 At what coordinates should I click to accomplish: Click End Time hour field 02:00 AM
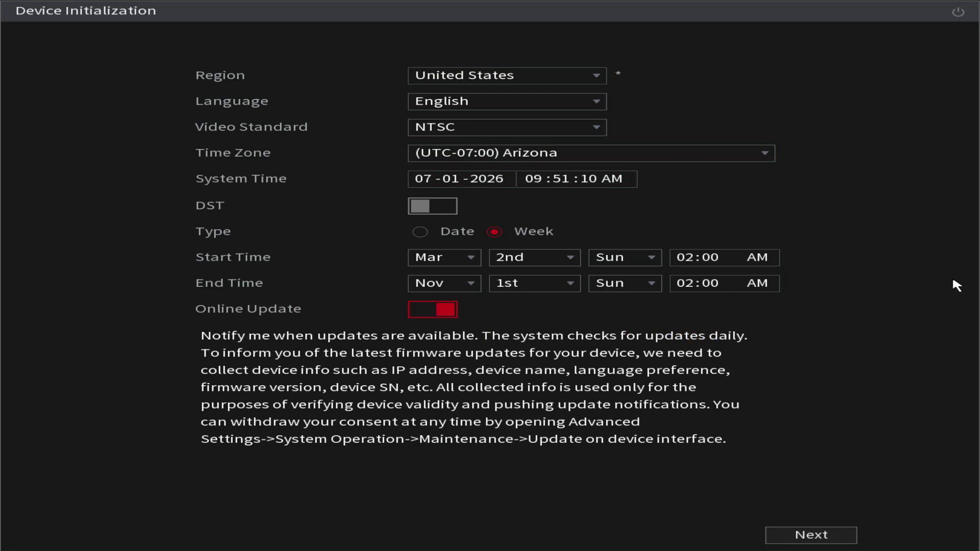[724, 283]
